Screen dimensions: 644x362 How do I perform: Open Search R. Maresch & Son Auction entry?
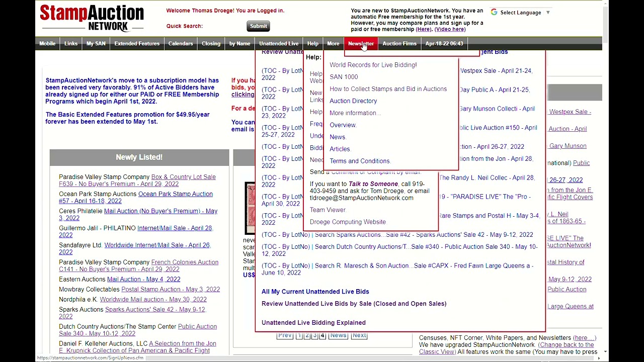[x=397, y=269]
